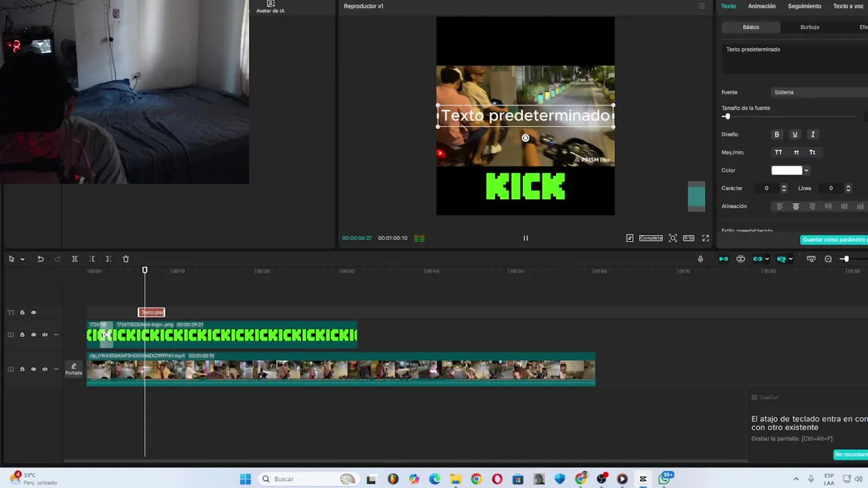Apply italic formatting
Viewport: 868px width, 488px height.
tap(812, 134)
